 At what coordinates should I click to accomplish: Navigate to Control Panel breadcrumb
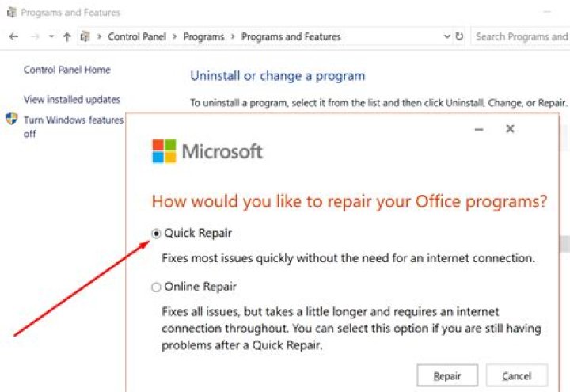[x=137, y=36]
